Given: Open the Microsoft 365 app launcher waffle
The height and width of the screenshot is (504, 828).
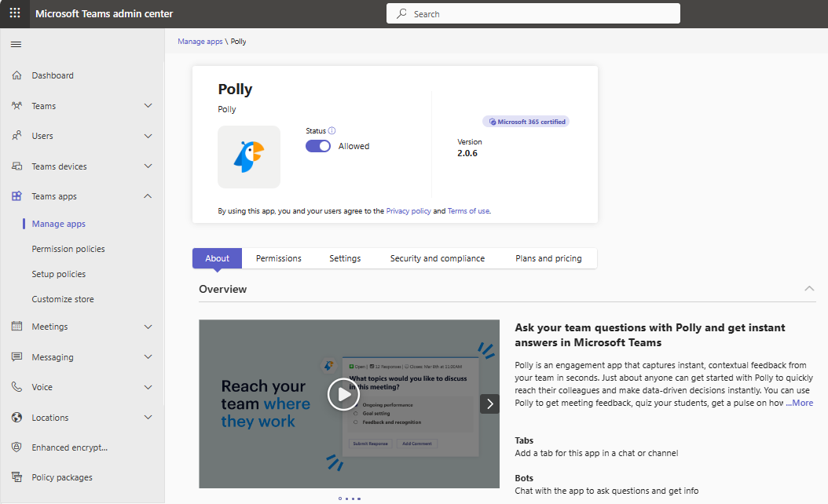Looking at the screenshot, I should tap(13, 13).
